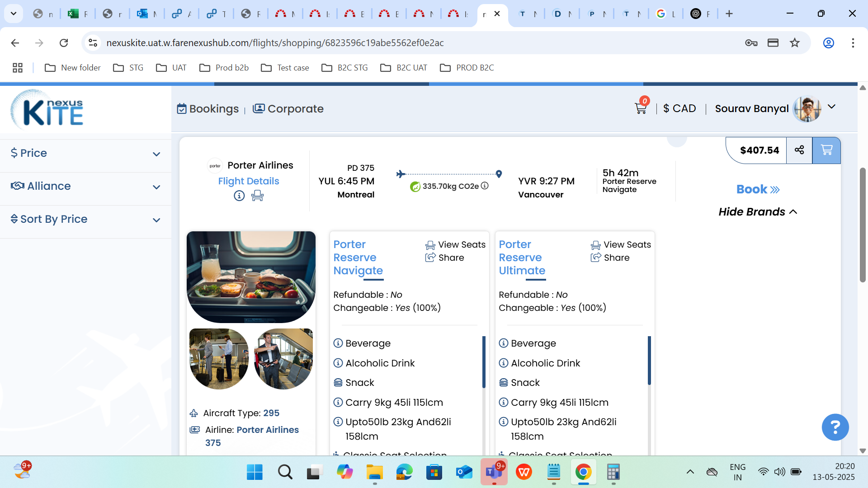Open Alcoholic Drink info in Reserve Navigate

click(x=338, y=363)
